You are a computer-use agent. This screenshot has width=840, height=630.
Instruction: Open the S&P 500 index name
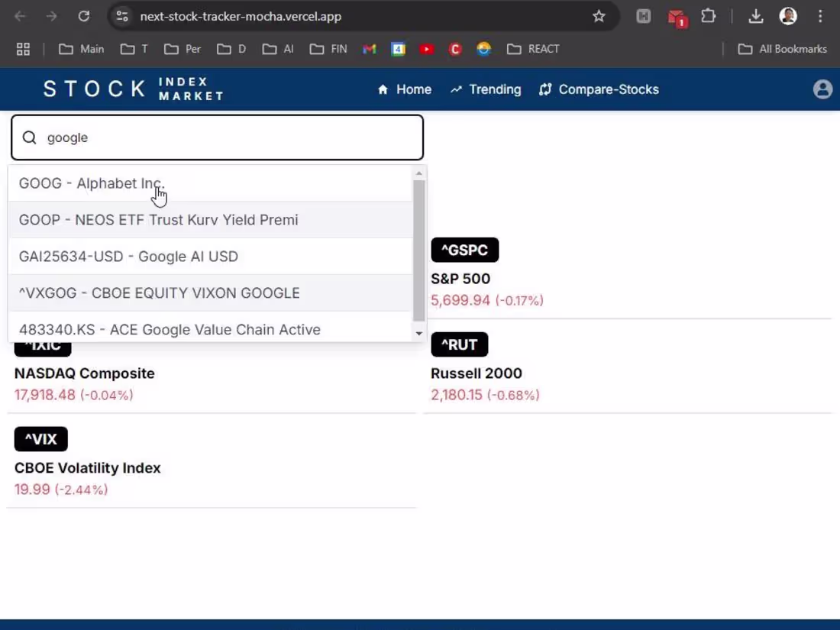click(x=460, y=279)
